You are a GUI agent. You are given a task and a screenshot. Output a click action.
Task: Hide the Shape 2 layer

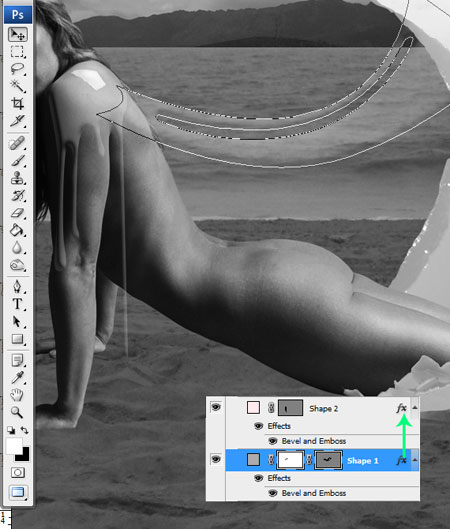point(216,408)
